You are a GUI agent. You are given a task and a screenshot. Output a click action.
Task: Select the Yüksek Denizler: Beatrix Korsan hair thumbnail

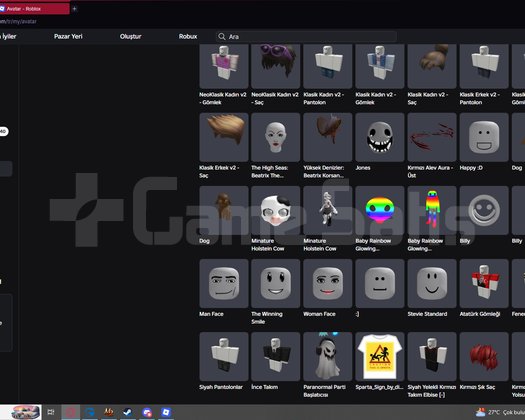[328, 137]
